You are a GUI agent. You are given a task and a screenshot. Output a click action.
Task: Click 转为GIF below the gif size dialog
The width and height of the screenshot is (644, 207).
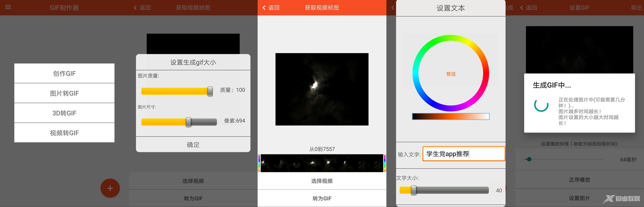pos(193,198)
